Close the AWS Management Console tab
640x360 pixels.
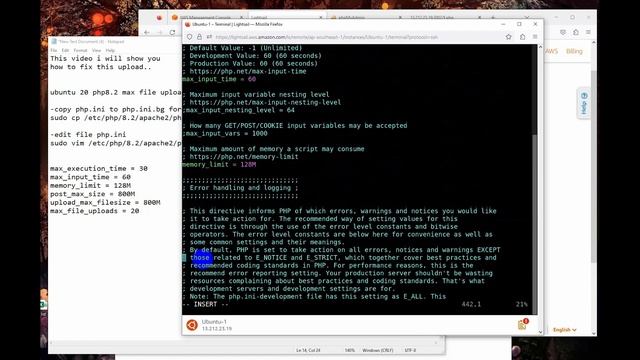(x=241, y=18)
